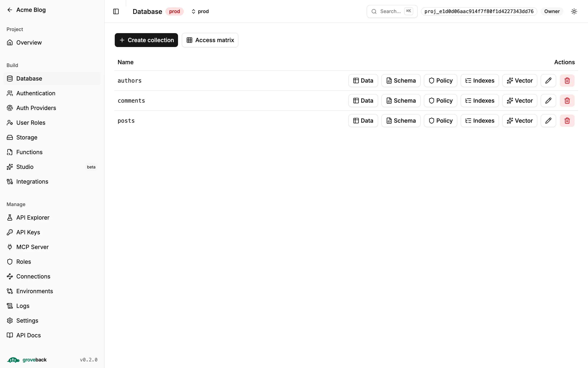This screenshot has width=588, height=368.
Task: Select the Database sidebar item
Action: tap(52, 78)
